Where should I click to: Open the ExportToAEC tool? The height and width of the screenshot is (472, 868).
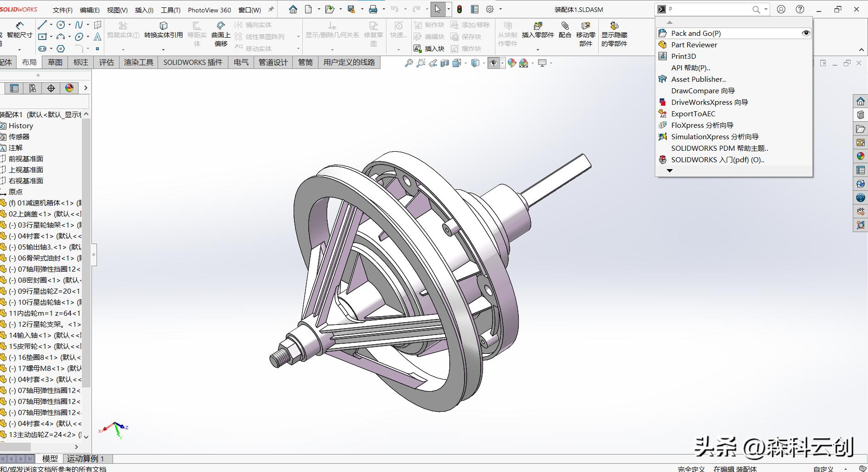click(693, 114)
